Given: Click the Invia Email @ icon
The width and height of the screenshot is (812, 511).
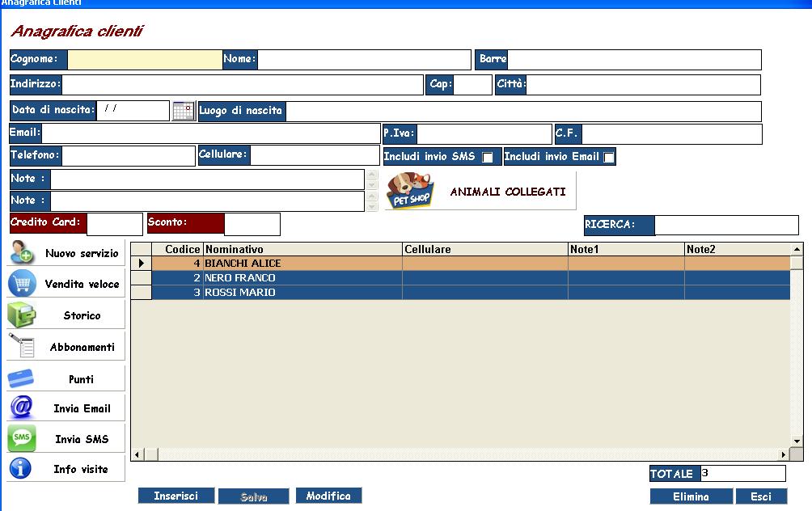Looking at the screenshot, I should point(22,408).
